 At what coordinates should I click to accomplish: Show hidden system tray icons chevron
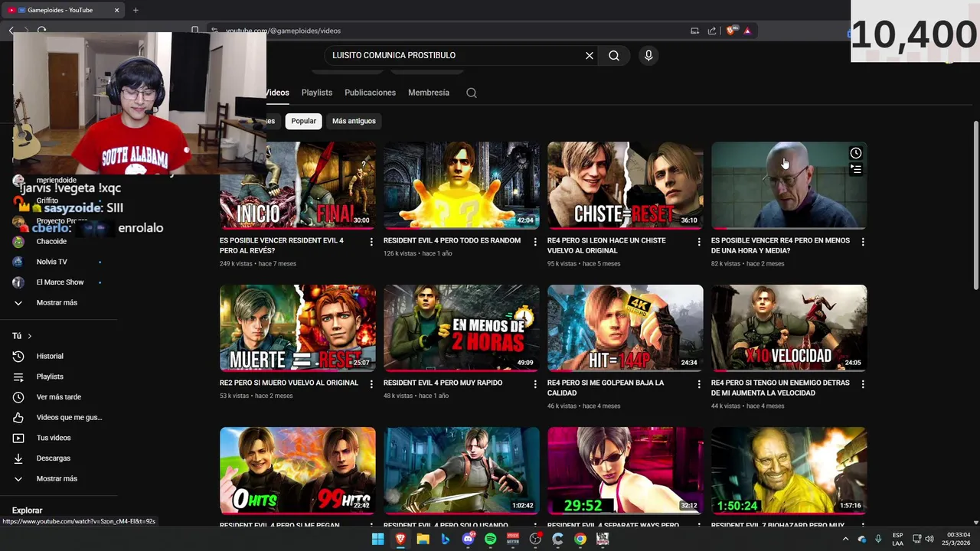tap(845, 539)
